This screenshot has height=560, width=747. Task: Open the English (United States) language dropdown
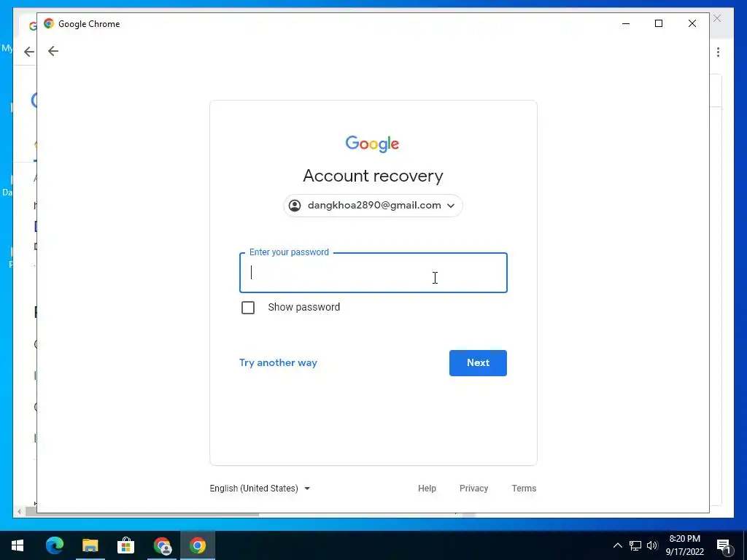(x=260, y=488)
